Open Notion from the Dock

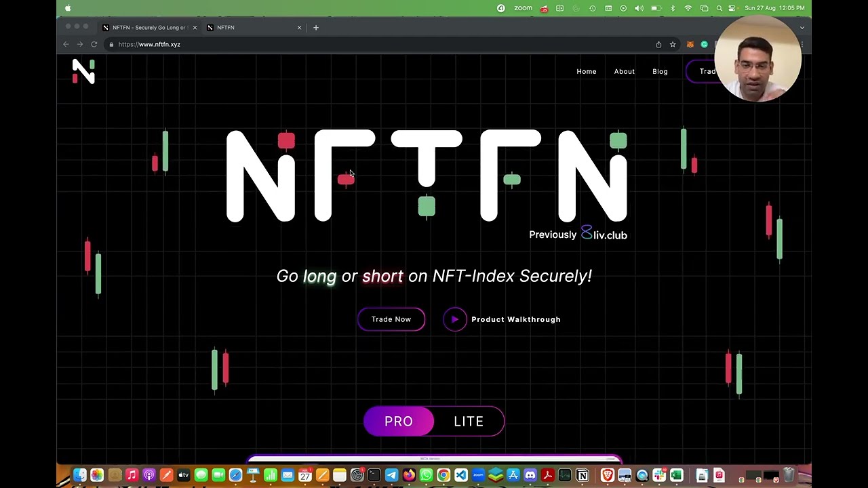(583, 475)
